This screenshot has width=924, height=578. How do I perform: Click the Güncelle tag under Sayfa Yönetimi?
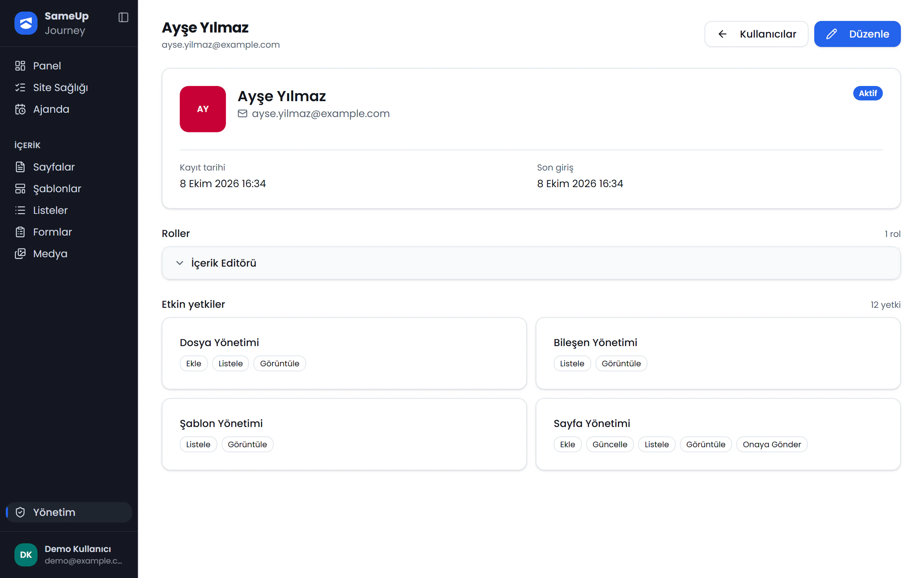pos(610,445)
